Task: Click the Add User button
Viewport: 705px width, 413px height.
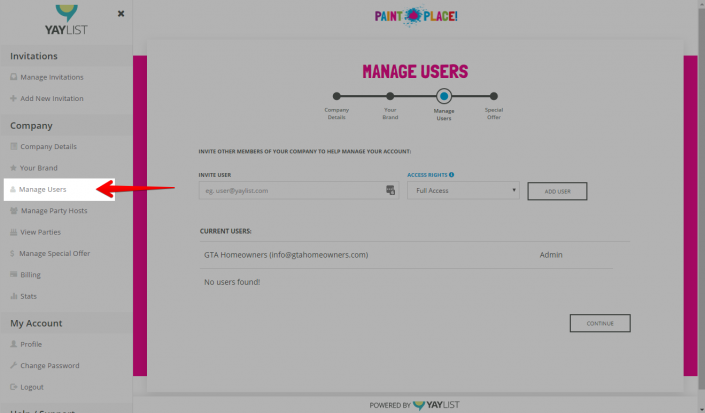Action: click(x=557, y=191)
